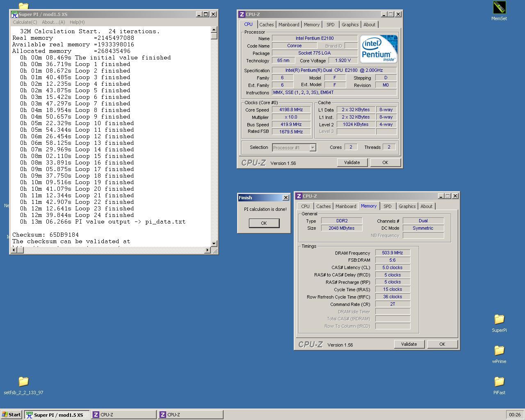This screenshot has height=420, width=525.
Task: Select the Mainboard tab in top CPU-Z window
Action: (289, 25)
